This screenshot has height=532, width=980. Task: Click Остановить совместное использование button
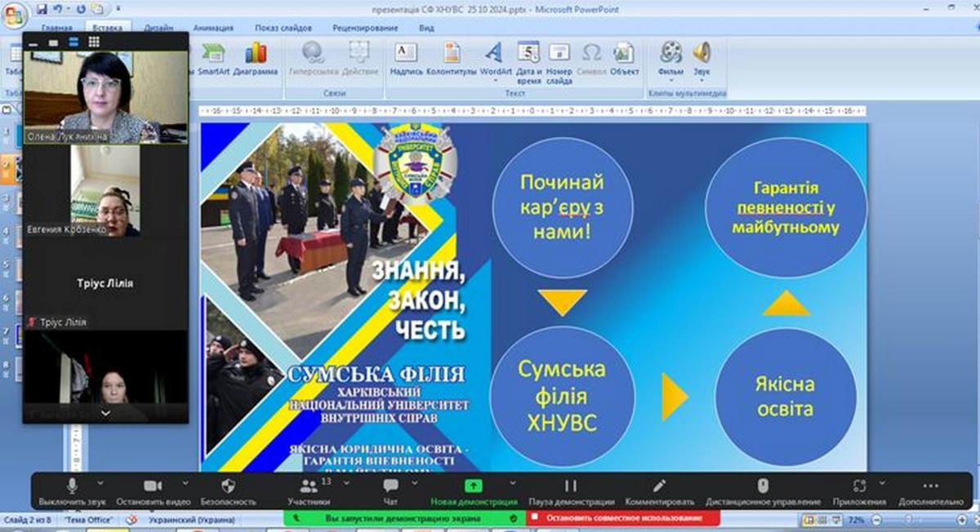tap(623, 518)
